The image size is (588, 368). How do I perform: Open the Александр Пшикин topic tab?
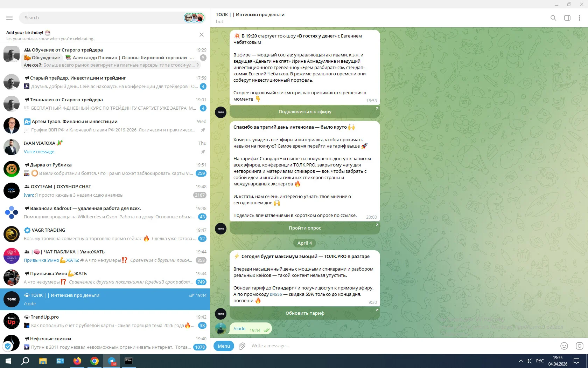point(129,58)
